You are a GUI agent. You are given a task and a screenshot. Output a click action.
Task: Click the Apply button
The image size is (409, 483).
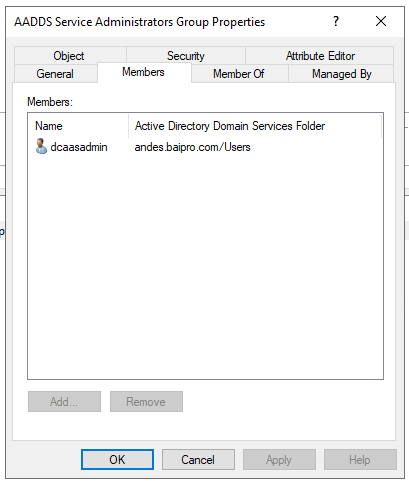(x=279, y=459)
